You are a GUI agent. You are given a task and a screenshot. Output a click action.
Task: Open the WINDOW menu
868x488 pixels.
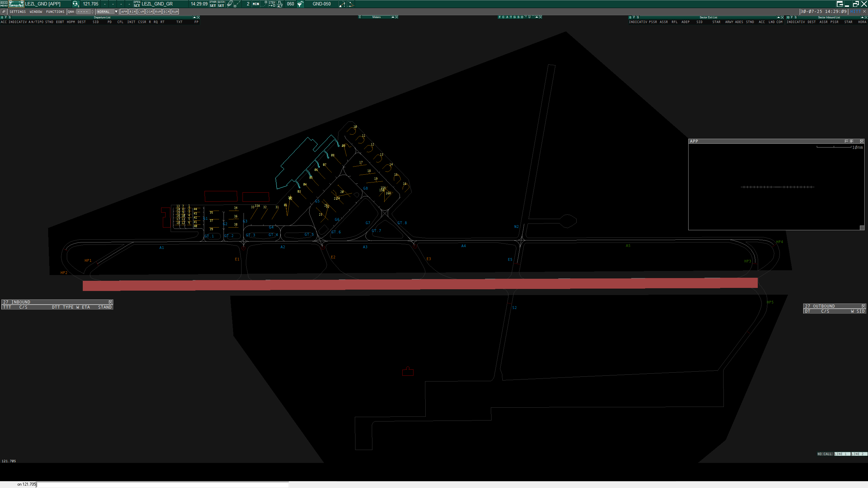pos(36,12)
